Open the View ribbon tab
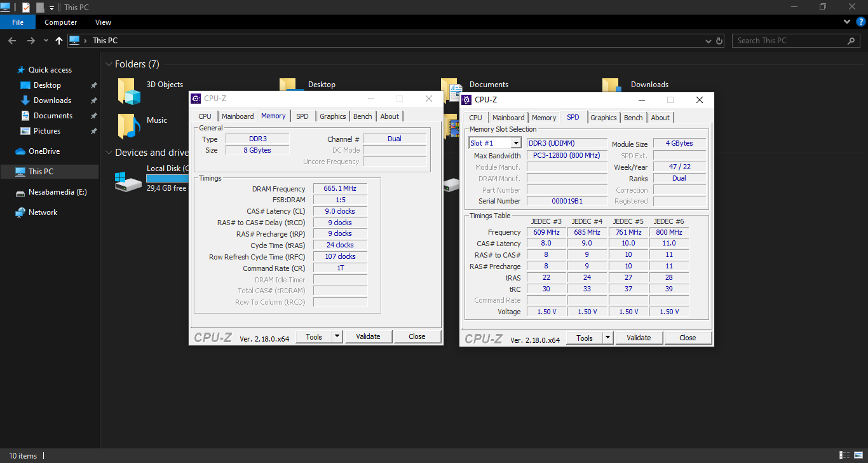Viewport: 868px width, 463px height. tap(103, 22)
